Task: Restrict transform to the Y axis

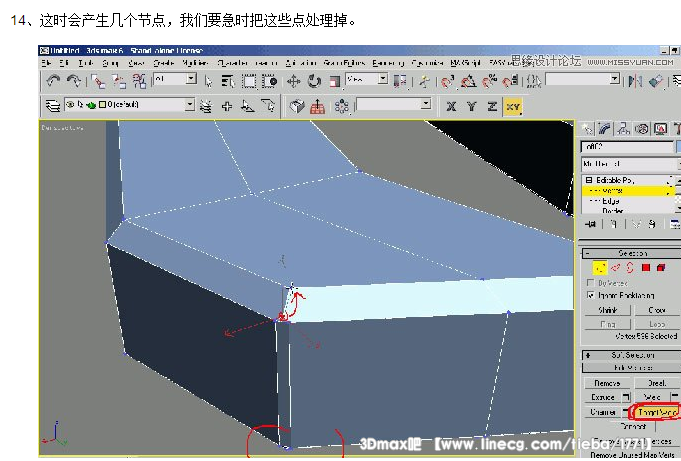Action: click(x=472, y=106)
